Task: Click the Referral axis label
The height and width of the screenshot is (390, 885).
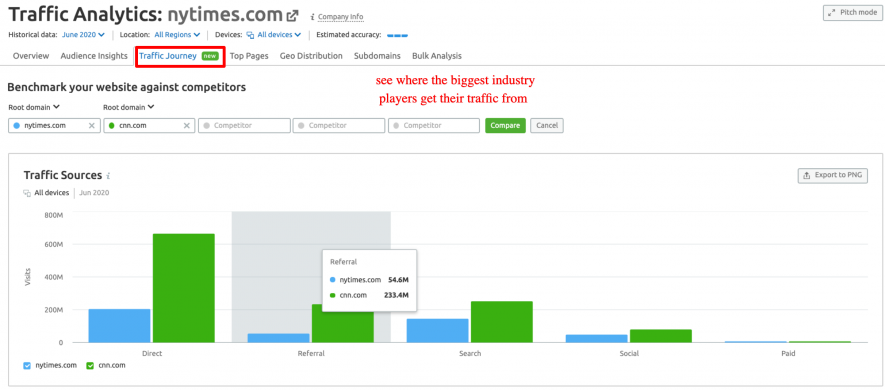Action: [311, 353]
